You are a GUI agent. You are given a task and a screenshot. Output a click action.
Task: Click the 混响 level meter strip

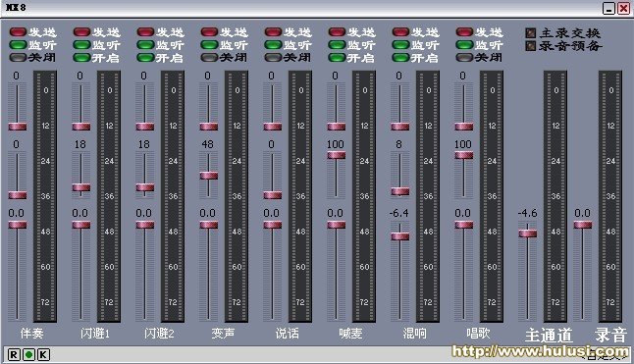(x=428, y=196)
